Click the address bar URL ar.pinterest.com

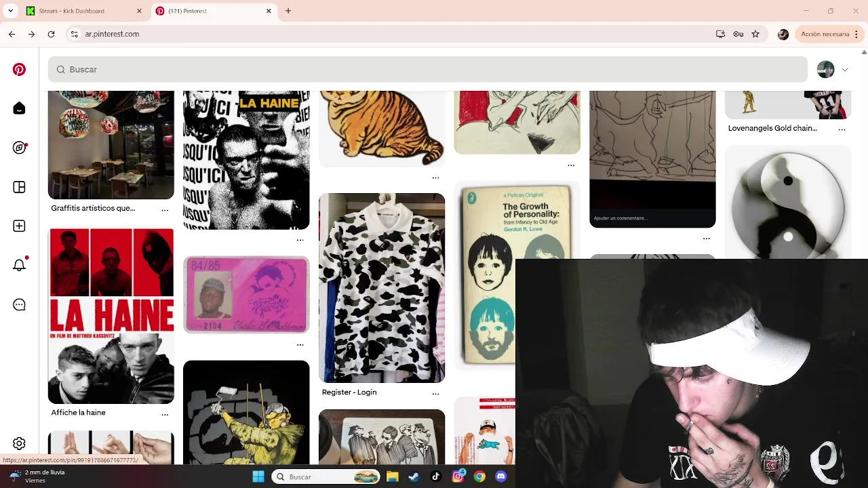coord(112,34)
